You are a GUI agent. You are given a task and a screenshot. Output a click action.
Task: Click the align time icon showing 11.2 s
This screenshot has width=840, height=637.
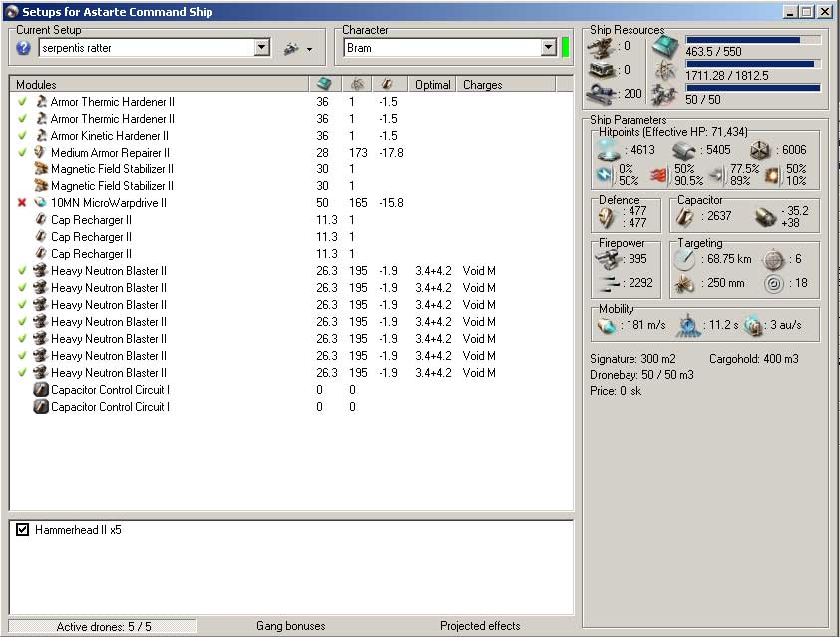point(688,325)
